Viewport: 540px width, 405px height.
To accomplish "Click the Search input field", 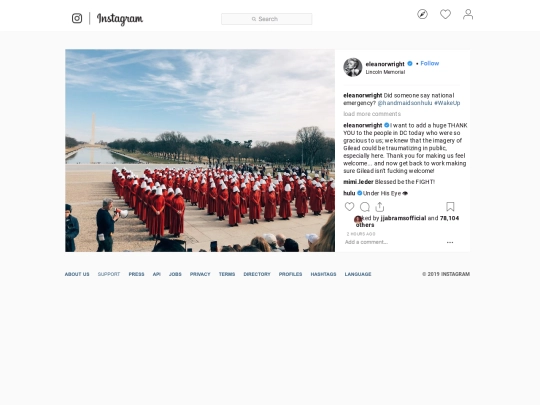I will [267, 19].
